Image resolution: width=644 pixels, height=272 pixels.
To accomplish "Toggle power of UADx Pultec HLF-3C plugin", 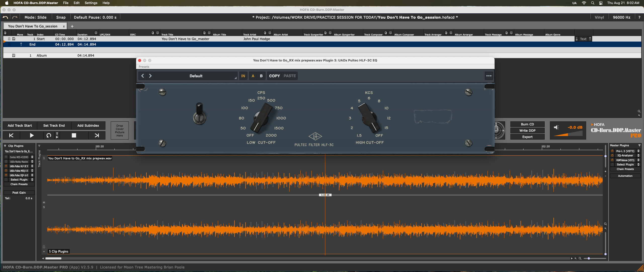I will tap(6, 166).
